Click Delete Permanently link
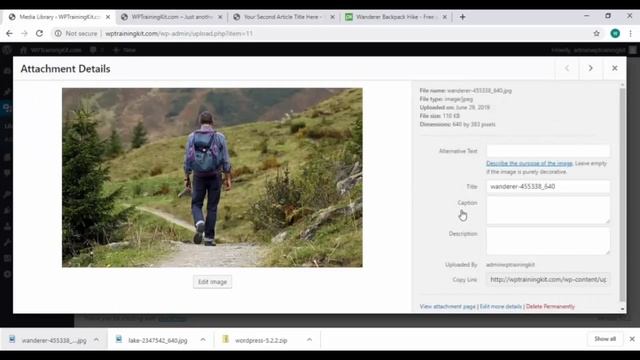 point(550,307)
